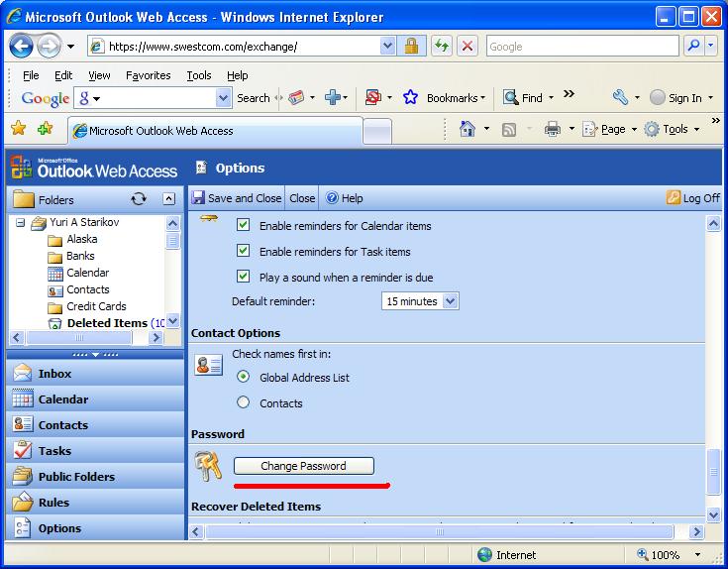Click the Close button in Options toolbar
This screenshot has height=569, width=728.
[302, 198]
